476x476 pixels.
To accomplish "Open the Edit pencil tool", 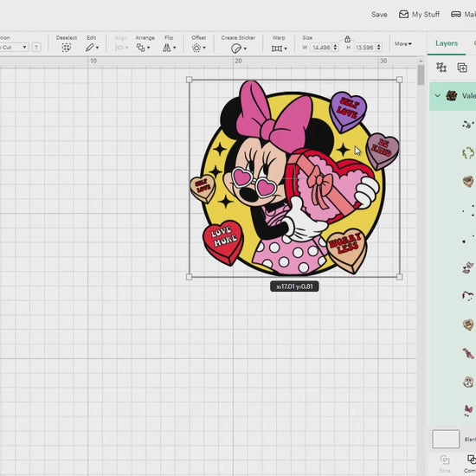I will [89, 48].
